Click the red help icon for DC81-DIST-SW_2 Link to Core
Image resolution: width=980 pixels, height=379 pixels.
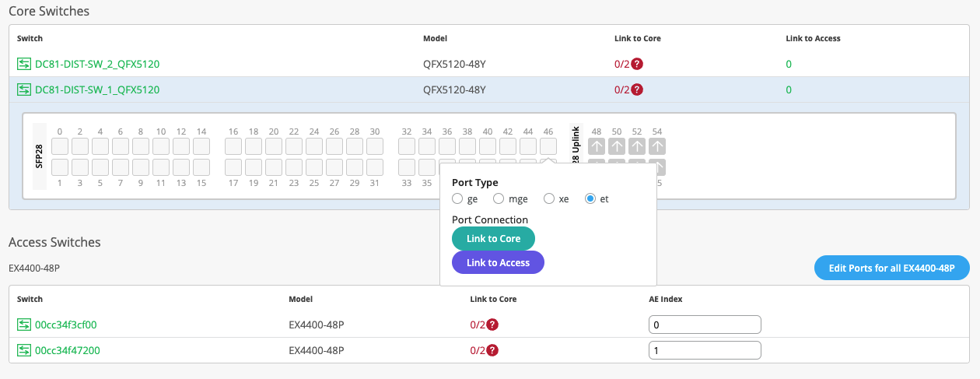pos(637,64)
